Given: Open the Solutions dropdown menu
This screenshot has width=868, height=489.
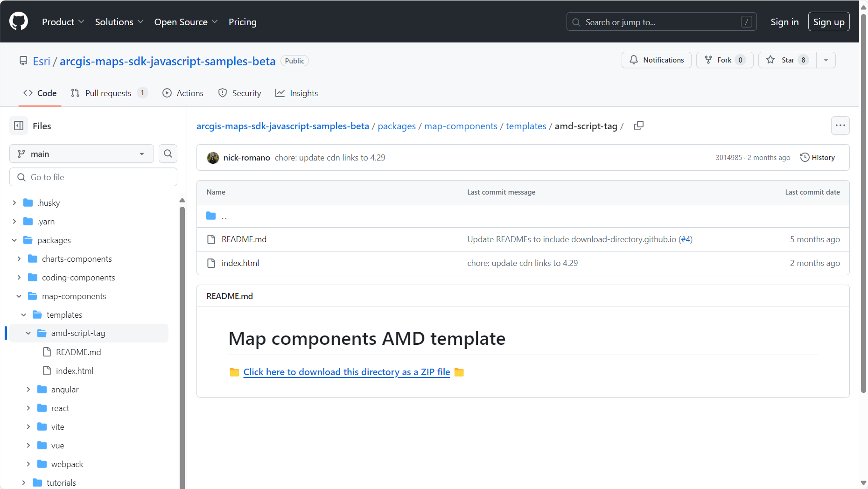Looking at the screenshot, I should [x=119, y=22].
